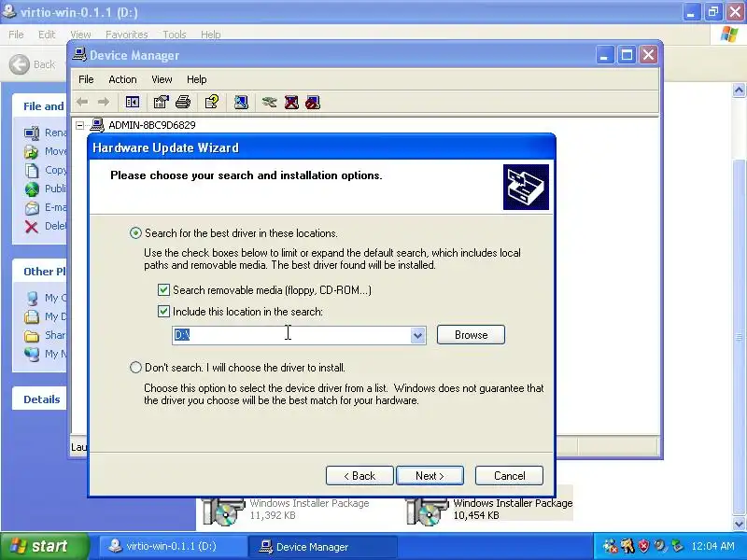Open the Edit menu in virtio-win Explorer window
The width and height of the screenshot is (747, 560).
coord(47,35)
